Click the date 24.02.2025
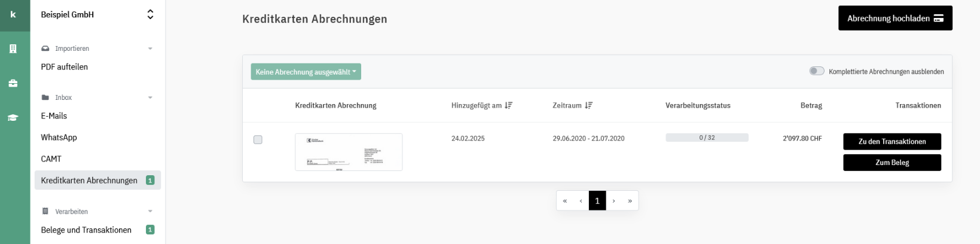The height and width of the screenshot is (244, 980). (x=468, y=138)
